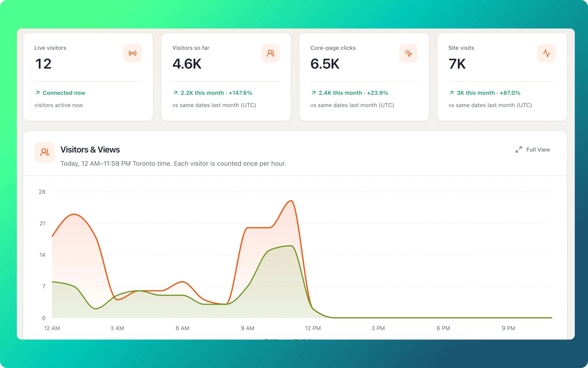Click the arrow beside 2.4K this month

coord(314,93)
